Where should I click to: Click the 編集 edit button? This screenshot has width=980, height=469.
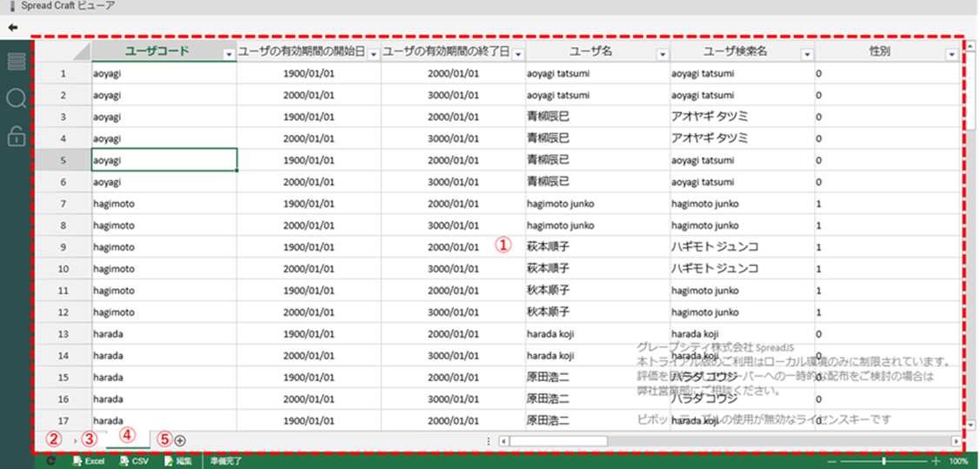[178, 461]
